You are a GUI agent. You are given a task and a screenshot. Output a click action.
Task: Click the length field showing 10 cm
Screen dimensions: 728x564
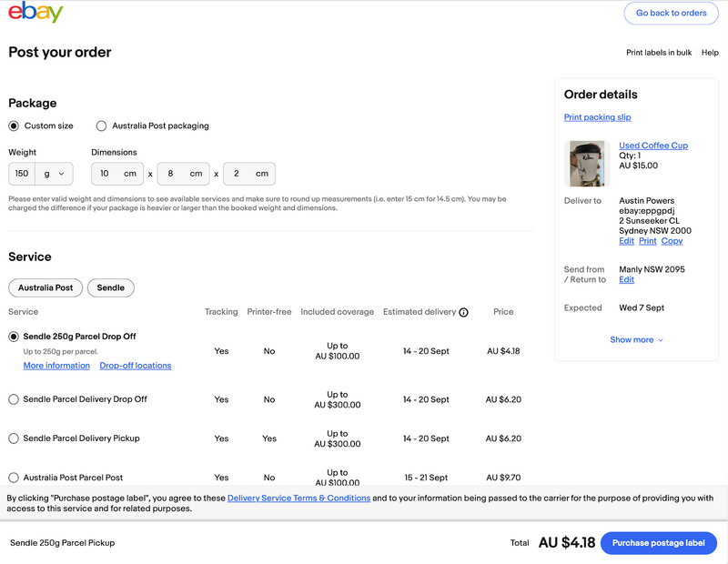point(117,174)
